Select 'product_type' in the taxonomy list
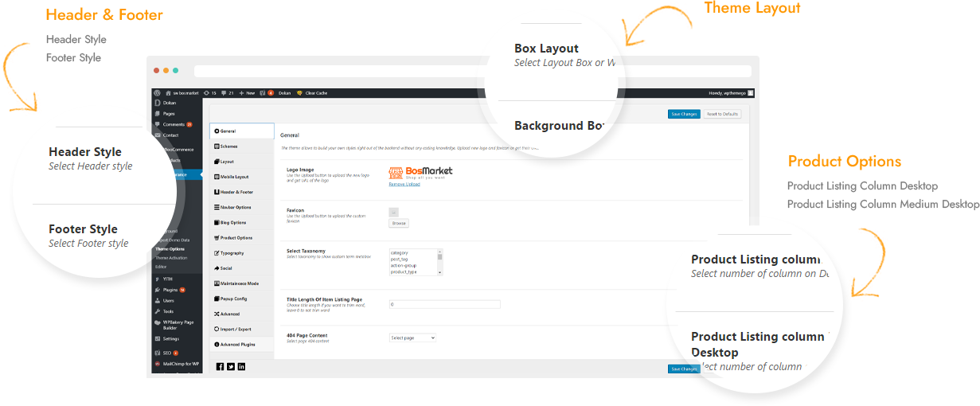 (403, 272)
